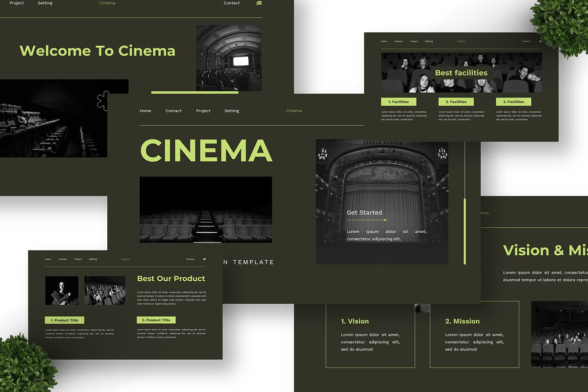Go to Home on the Best Our Product slide
The image size is (588, 392).
pyautogui.click(x=48, y=259)
